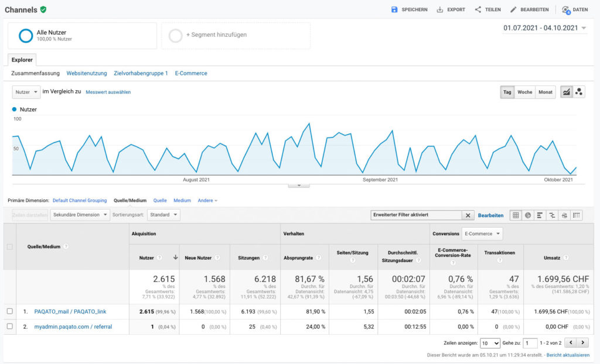Check the myadmin.paqato.com / referral row checkbox
600x364 pixels.
point(9,326)
